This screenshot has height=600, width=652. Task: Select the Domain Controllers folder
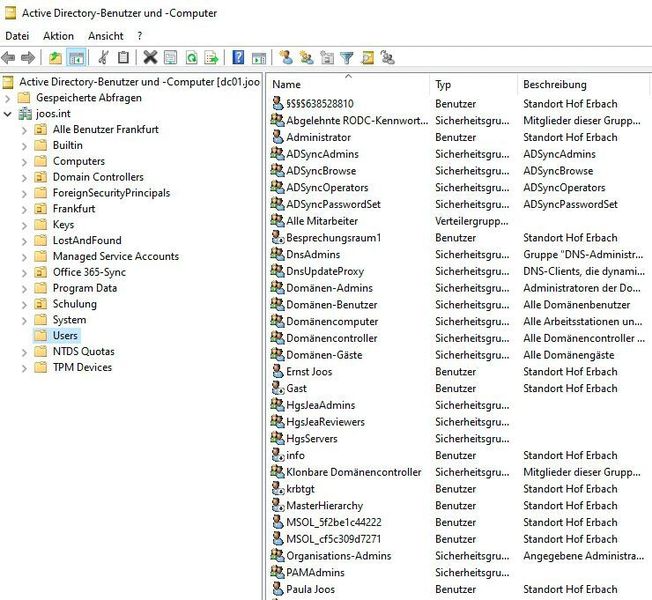(x=97, y=177)
